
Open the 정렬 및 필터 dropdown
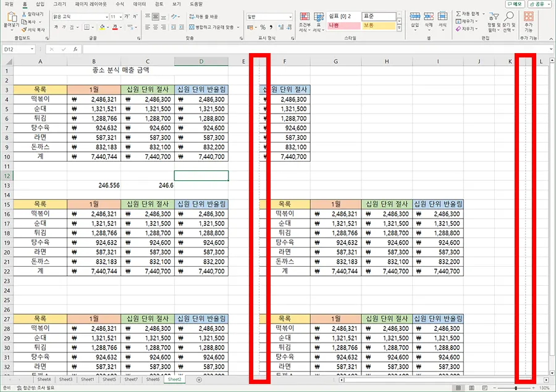494,25
